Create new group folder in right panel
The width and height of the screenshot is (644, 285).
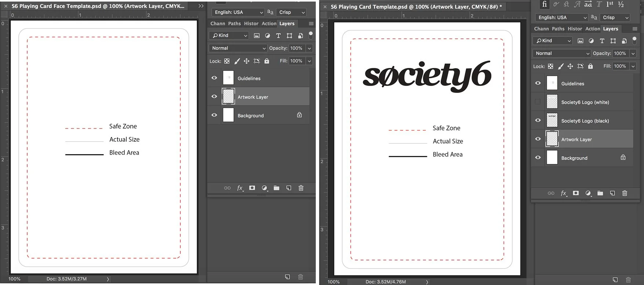click(600, 193)
